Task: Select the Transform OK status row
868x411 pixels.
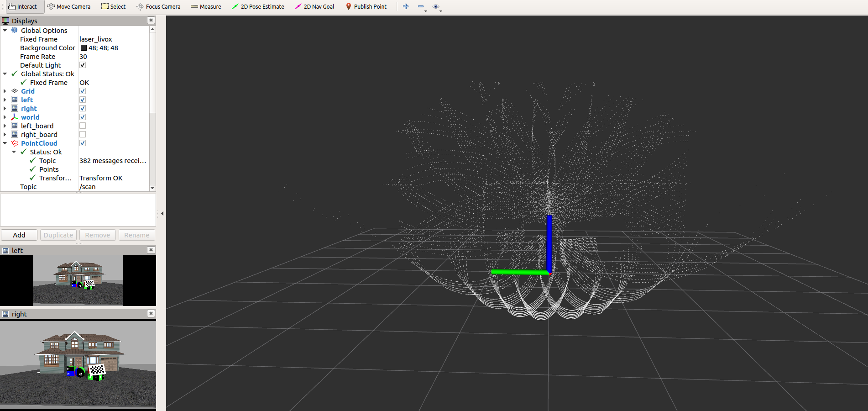Action: (x=74, y=178)
